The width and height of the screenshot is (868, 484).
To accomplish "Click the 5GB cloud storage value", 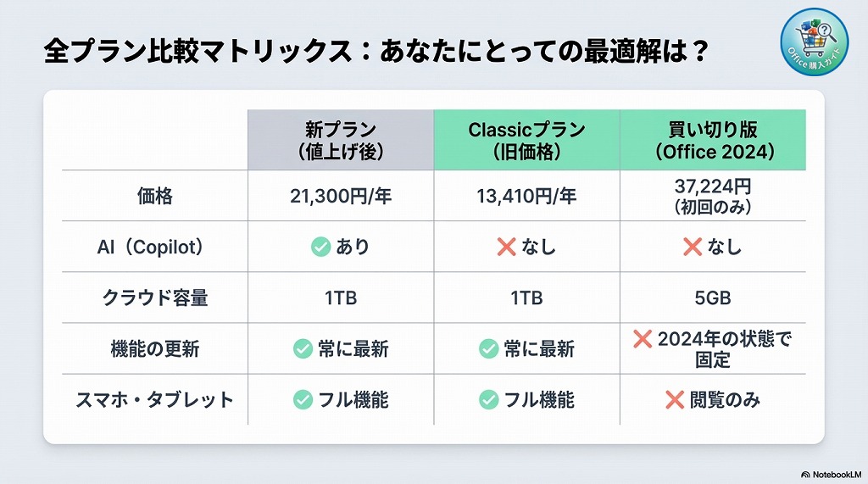I will [713, 298].
